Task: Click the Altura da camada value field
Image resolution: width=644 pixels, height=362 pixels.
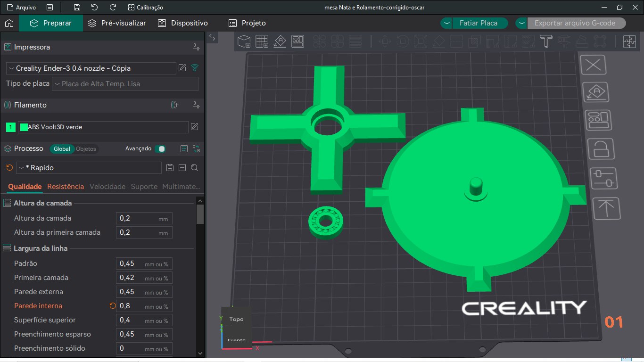Action: point(144,218)
